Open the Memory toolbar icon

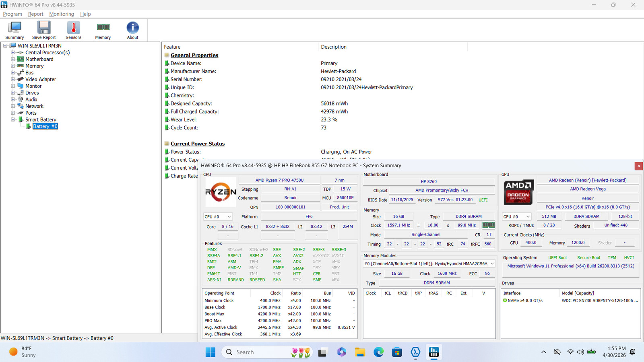click(x=103, y=31)
